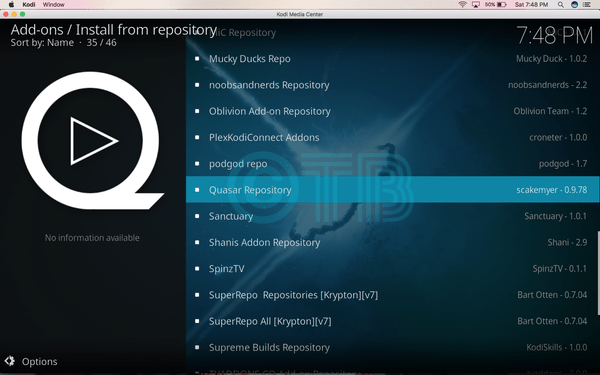Click the Siri icon in menu bar
This screenshot has height=375, width=600.
tap(574, 5)
